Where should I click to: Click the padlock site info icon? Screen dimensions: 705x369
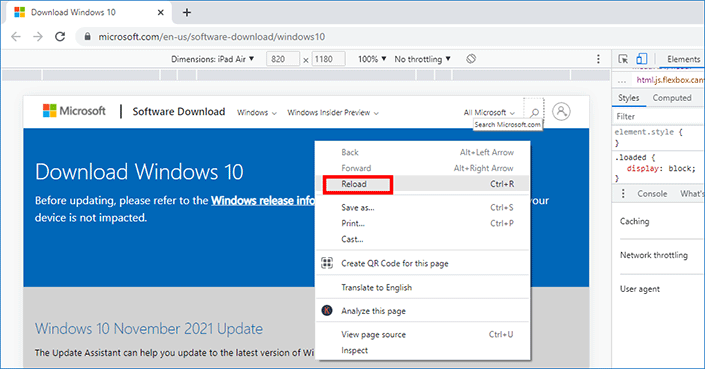click(x=88, y=36)
